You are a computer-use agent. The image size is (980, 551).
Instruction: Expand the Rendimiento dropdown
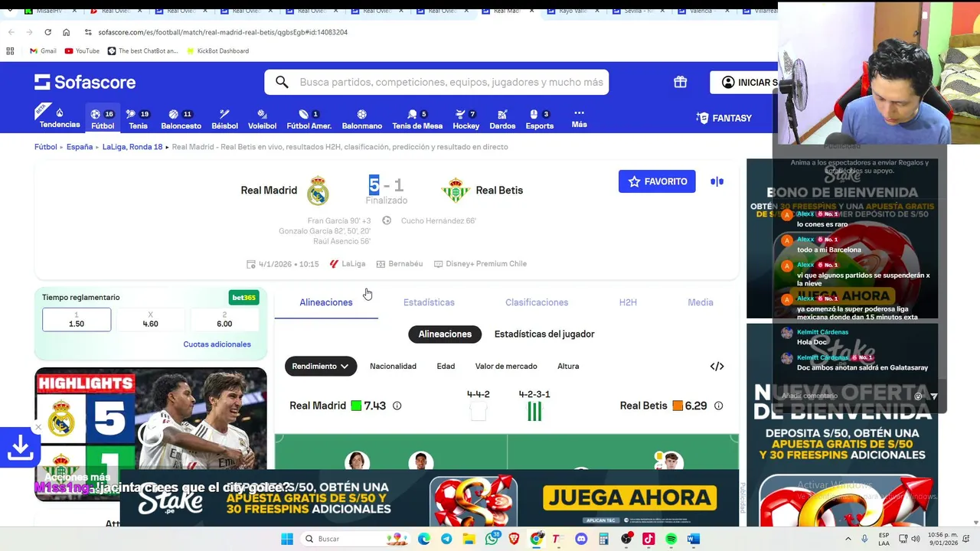(321, 367)
